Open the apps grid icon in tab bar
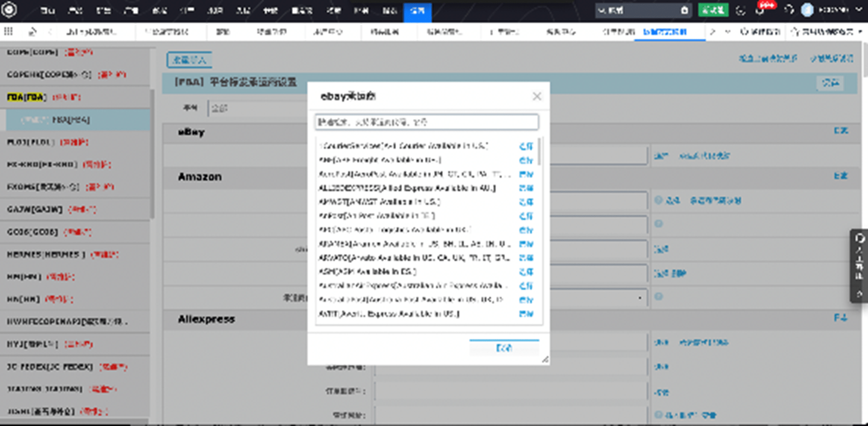The height and width of the screenshot is (426, 868). tap(8, 31)
